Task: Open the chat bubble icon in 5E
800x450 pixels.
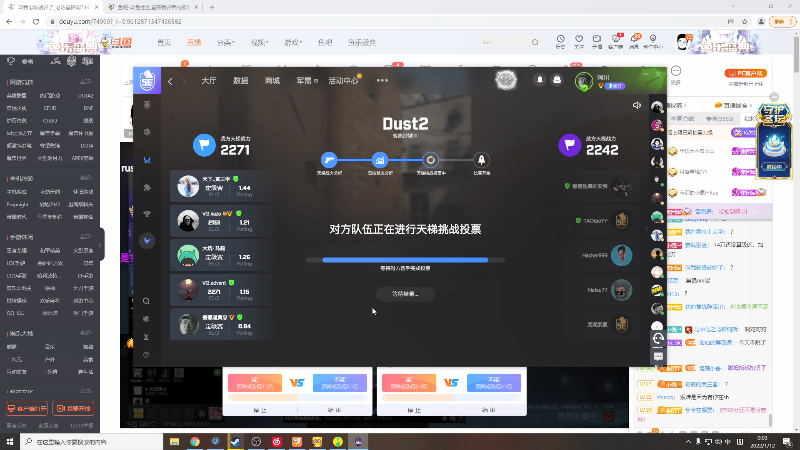Action: (658, 357)
